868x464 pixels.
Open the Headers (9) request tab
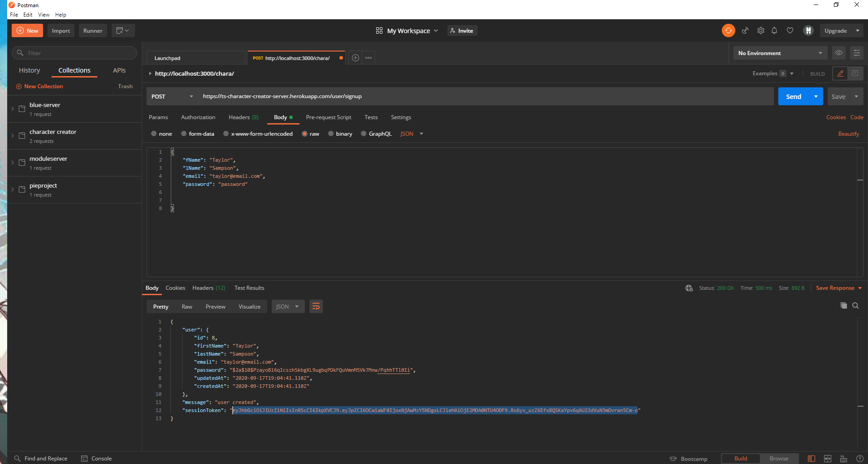243,117
